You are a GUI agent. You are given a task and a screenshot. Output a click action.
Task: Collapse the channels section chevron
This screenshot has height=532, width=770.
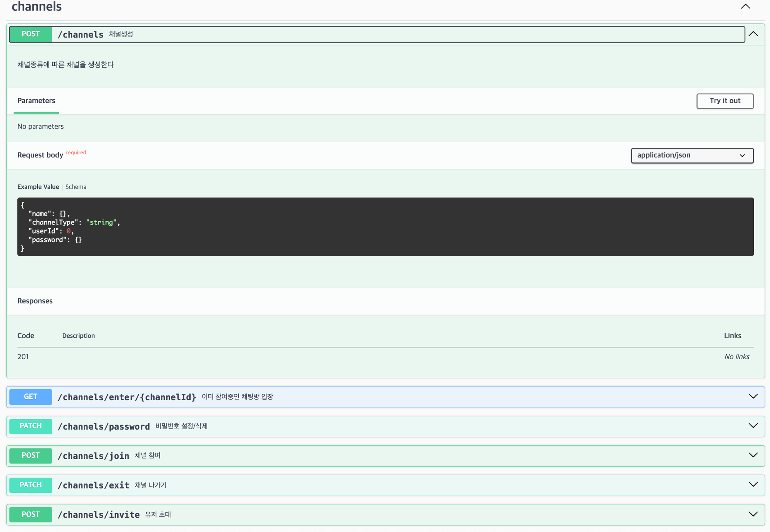(x=745, y=7)
